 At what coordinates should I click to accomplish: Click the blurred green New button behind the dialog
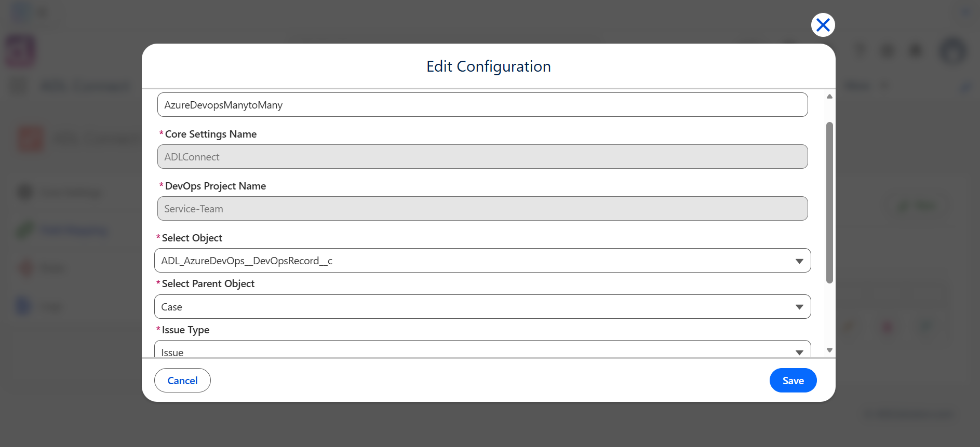pos(919,206)
